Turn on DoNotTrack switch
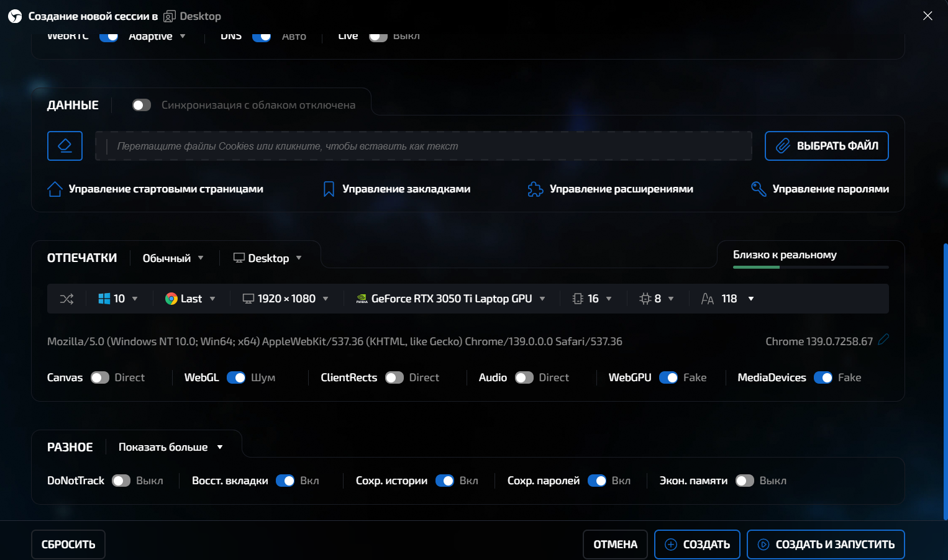 [121, 481]
